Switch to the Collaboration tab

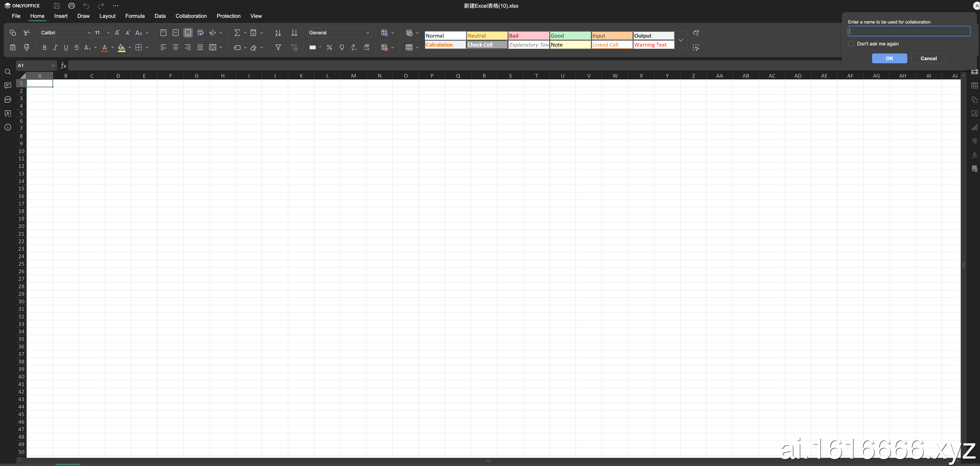point(191,16)
